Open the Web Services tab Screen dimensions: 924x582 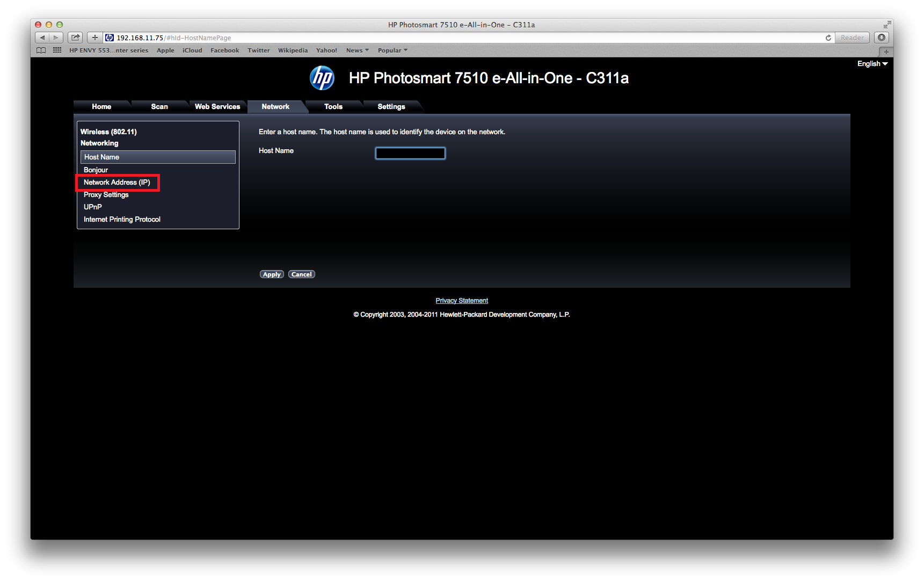[217, 107]
